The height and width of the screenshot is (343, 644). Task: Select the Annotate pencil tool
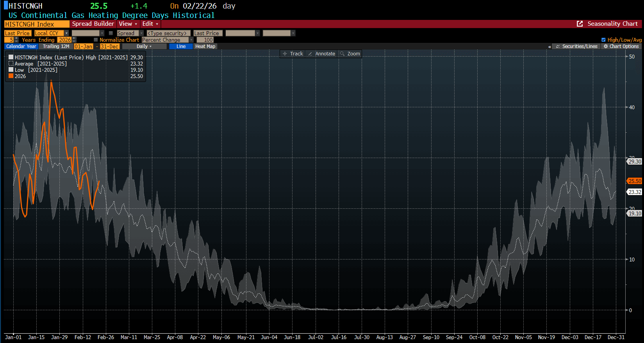click(321, 54)
